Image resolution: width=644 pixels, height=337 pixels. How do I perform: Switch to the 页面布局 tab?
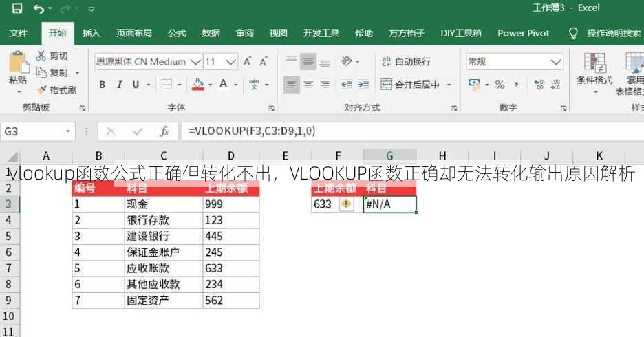click(134, 33)
